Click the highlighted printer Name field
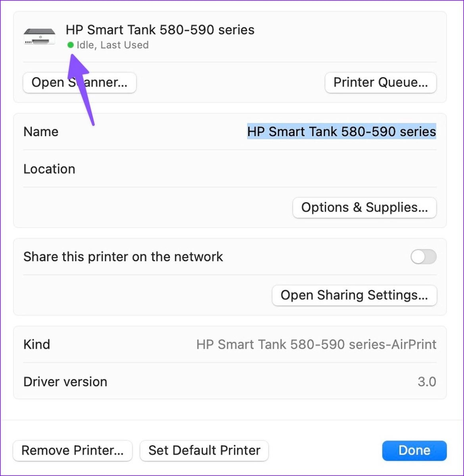 pos(341,132)
